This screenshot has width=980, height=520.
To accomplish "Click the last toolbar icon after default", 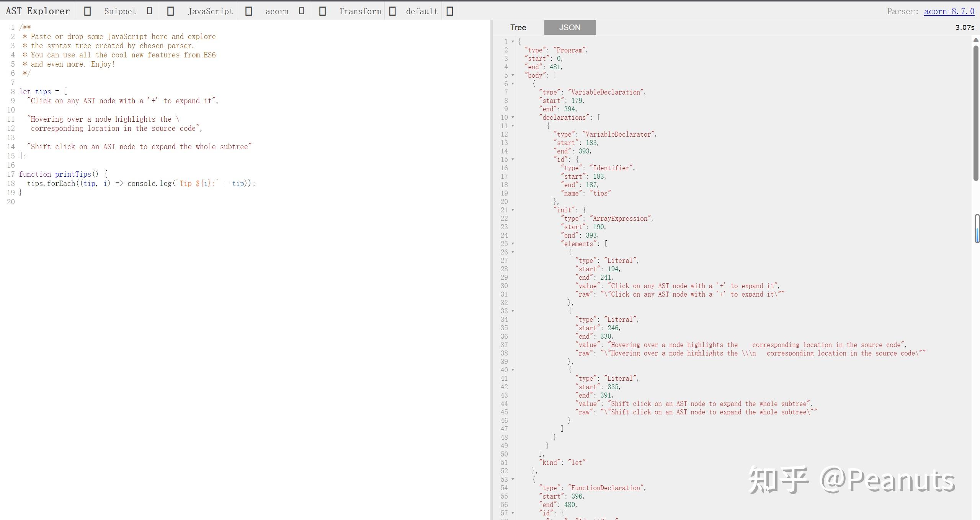I will click(x=450, y=11).
